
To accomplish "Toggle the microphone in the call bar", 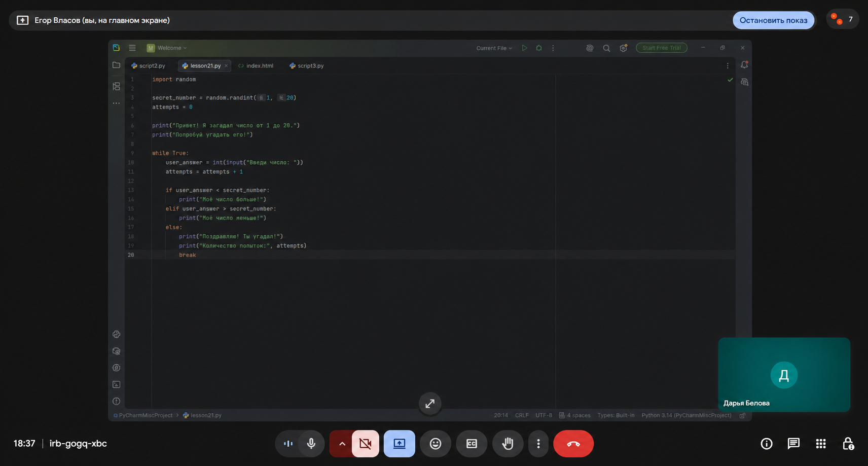I will click(311, 444).
